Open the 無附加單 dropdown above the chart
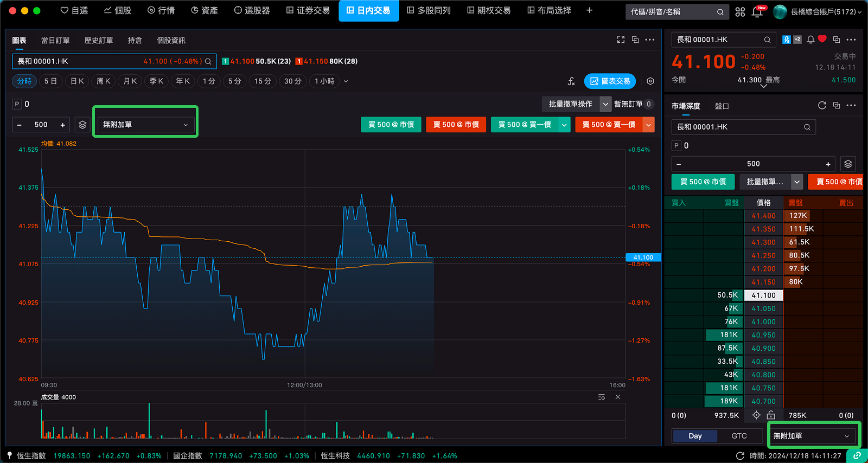The height and width of the screenshot is (463, 868). pos(145,125)
